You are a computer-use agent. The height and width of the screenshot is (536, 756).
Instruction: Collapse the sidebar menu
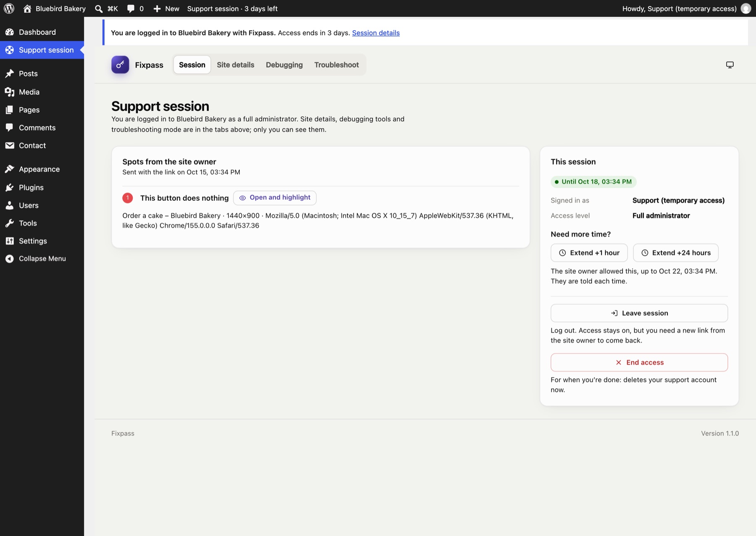click(x=42, y=259)
